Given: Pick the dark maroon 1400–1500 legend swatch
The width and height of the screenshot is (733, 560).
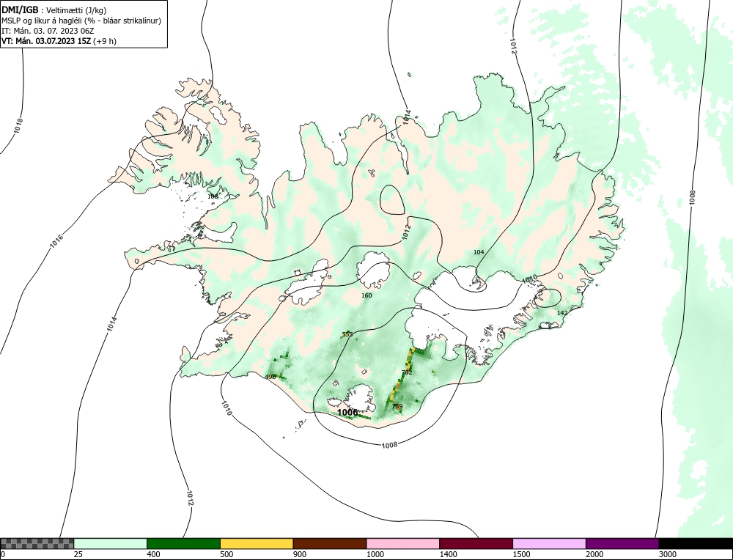Looking at the screenshot, I should 476,543.
